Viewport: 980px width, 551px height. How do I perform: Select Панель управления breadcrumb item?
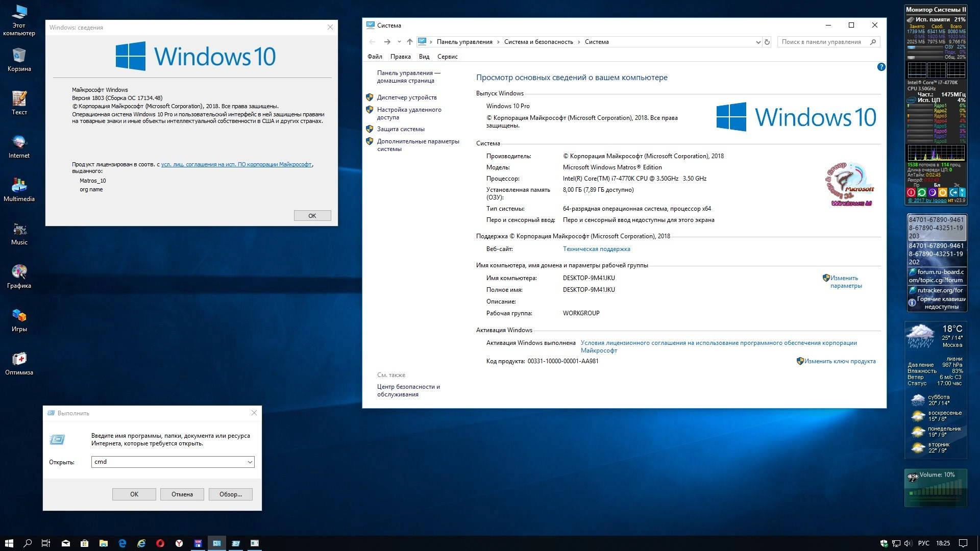click(464, 42)
